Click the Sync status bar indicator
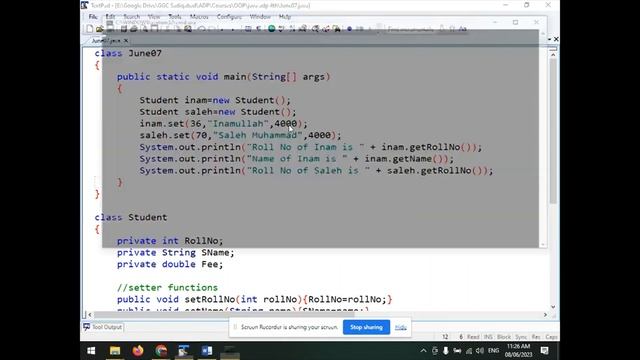 pos(521,337)
